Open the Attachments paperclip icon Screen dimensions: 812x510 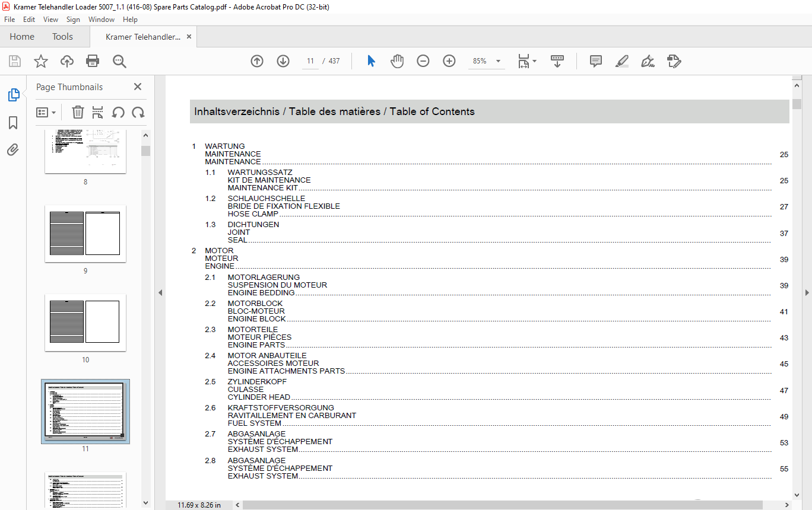[13, 149]
